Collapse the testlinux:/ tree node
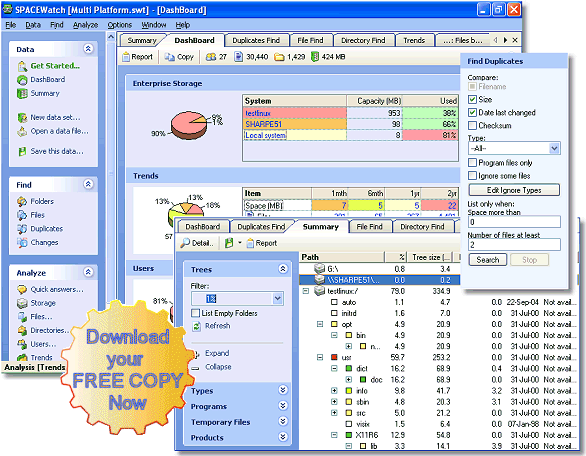This screenshot has height=456, width=586. (x=306, y=291)
